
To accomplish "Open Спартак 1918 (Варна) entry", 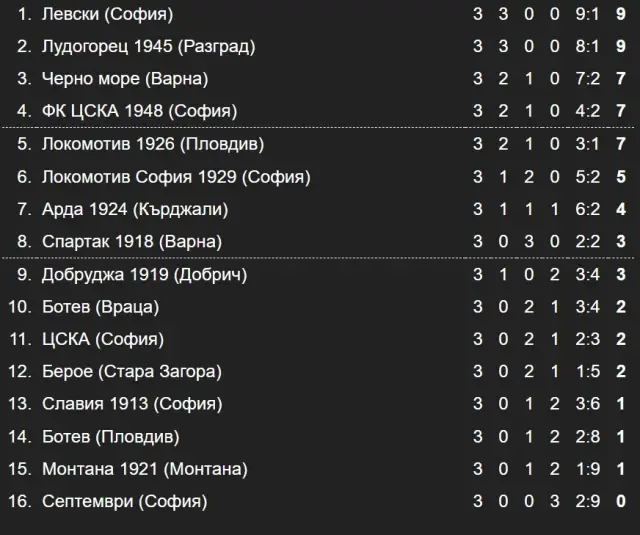I will [132, 242].
